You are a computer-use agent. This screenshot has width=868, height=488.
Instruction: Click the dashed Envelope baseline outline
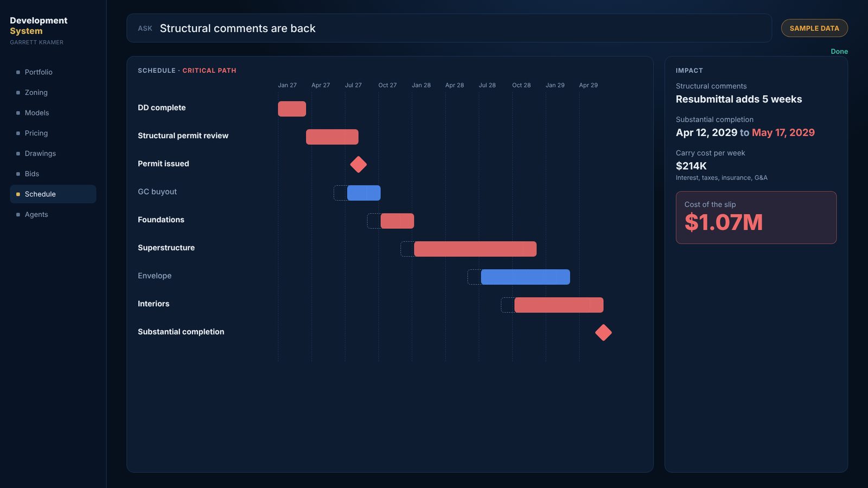[x=474, y=277]
